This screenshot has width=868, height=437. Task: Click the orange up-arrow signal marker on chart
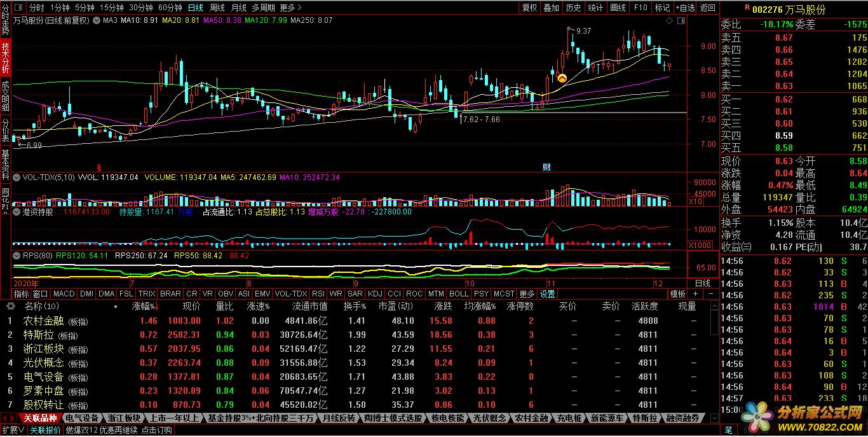pyautogui.click(x=562, y=78)
